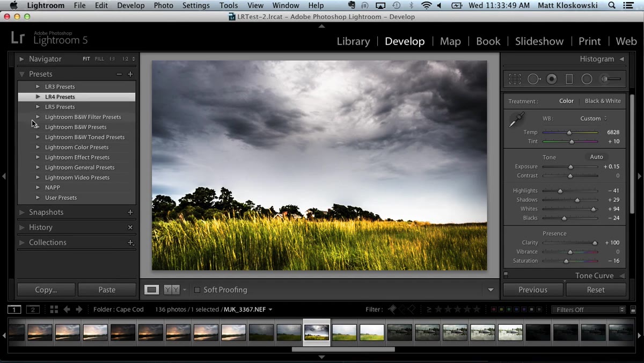Add a new Snapshot with plus
Screen dimensions: 644x363
(130, 212)
